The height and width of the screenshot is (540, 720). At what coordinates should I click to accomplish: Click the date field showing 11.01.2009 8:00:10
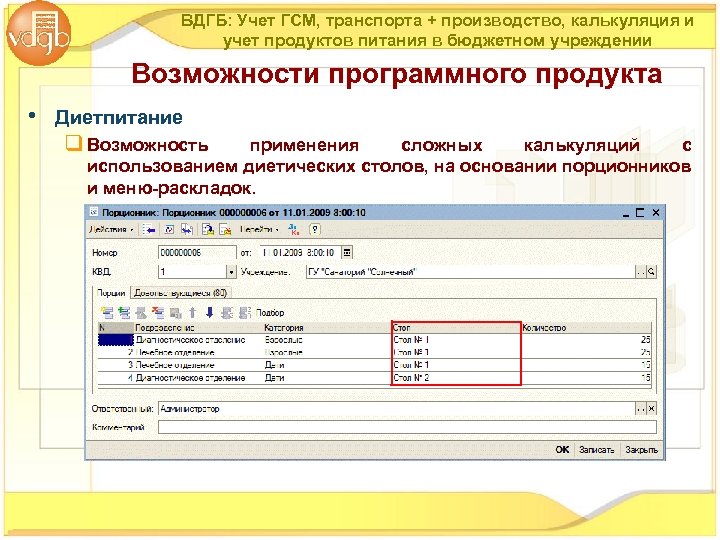click(301, 252)
